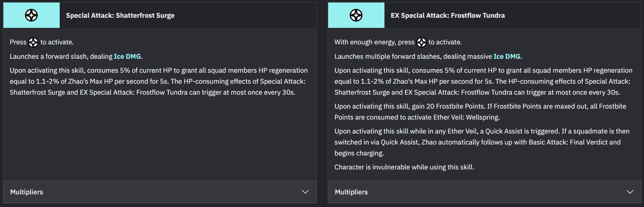Click the "Character is invulnerable" sentence
This screenshot has width=644, height=207.
[404, 167]
